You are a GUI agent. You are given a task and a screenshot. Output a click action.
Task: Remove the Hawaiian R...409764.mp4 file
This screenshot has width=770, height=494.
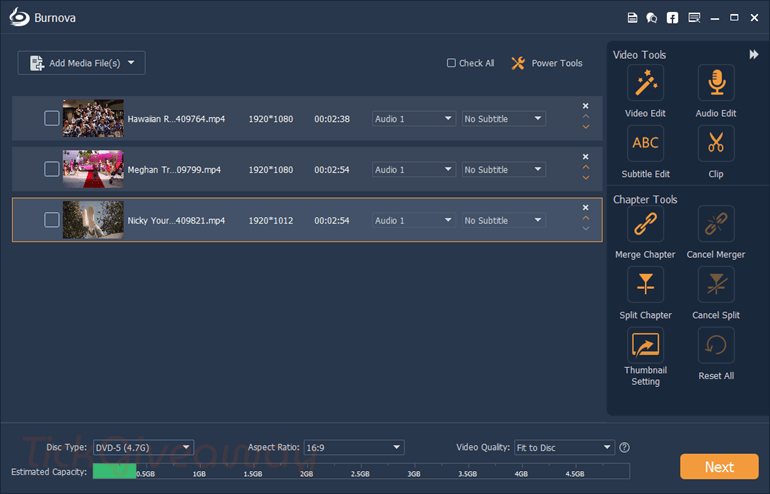click(585, 106)
